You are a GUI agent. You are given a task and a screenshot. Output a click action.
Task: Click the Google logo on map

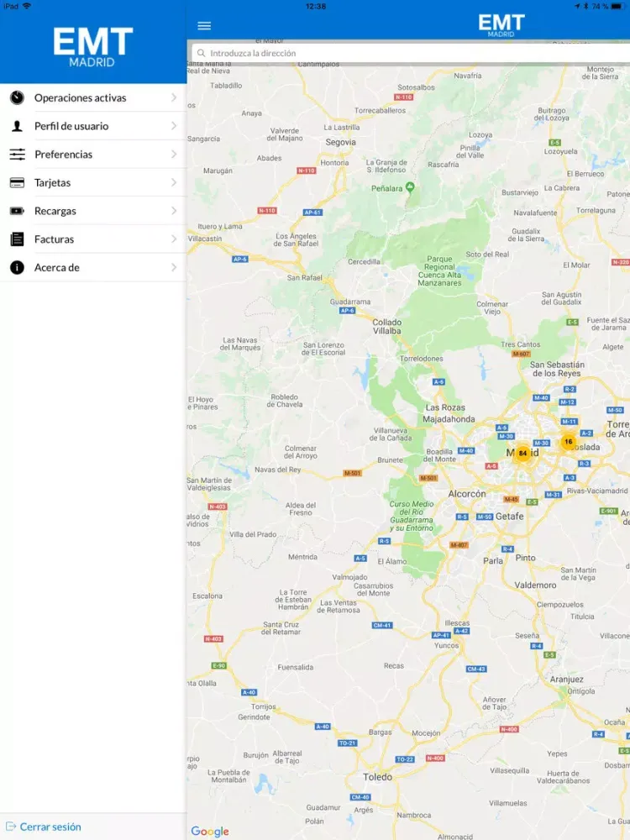209,832
